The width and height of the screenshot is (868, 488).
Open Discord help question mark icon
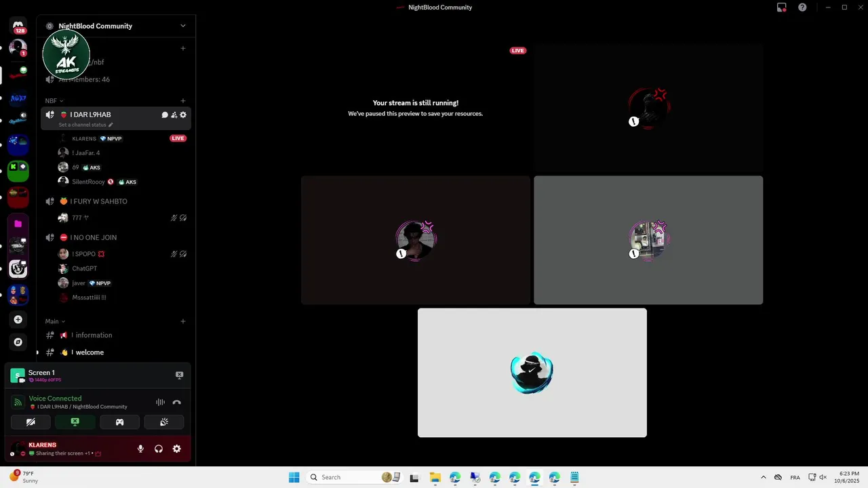(x=802, y=7)
